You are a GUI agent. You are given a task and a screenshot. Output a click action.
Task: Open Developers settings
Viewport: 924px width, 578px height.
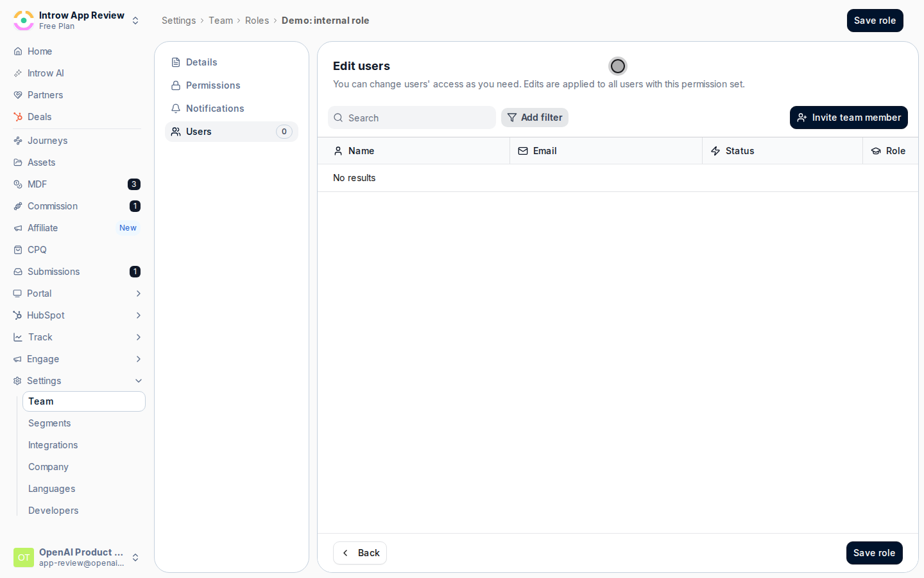click(x=84, y=511)
